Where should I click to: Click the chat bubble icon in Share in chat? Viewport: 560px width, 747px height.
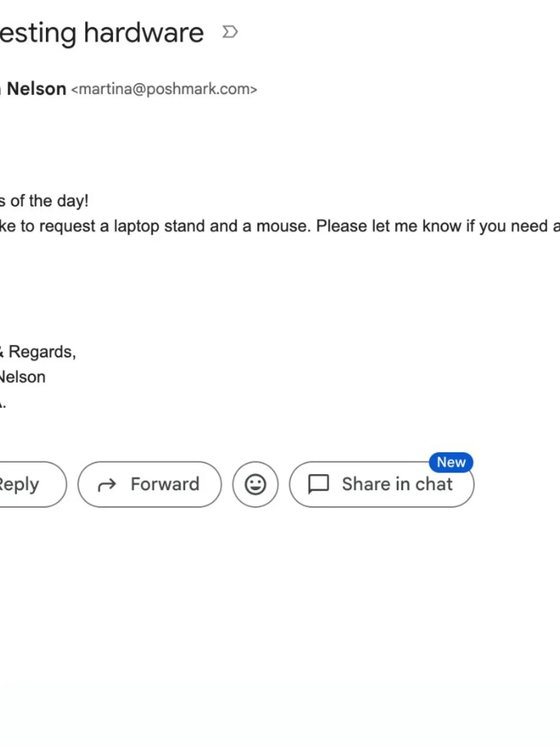click(x=319, y=484)
